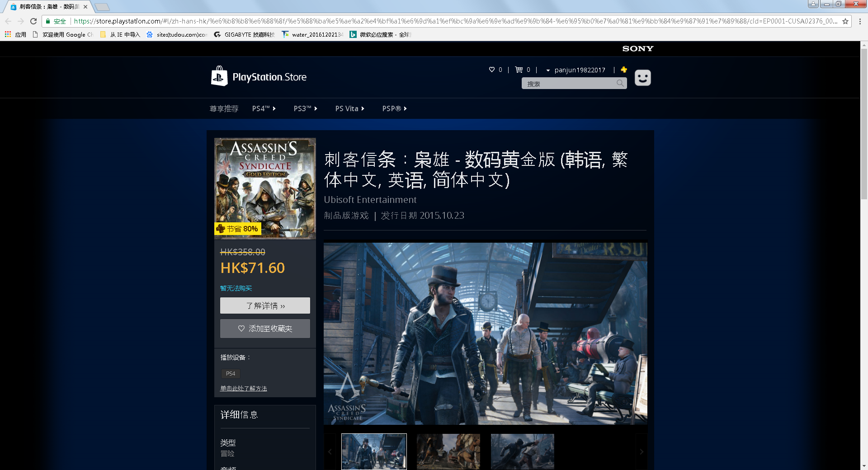Open a new browser tab
This screenshot has width=868, height=470.
click(102, 7)
